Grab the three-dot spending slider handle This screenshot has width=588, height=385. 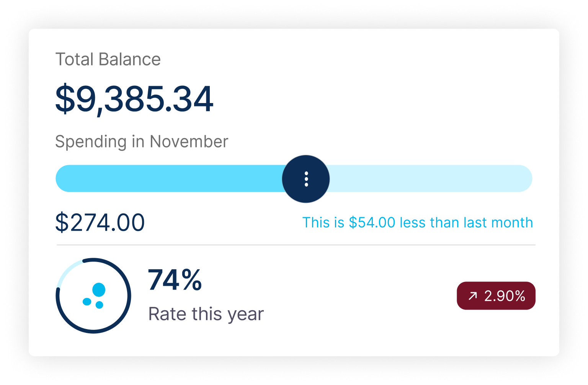[306, 179]
